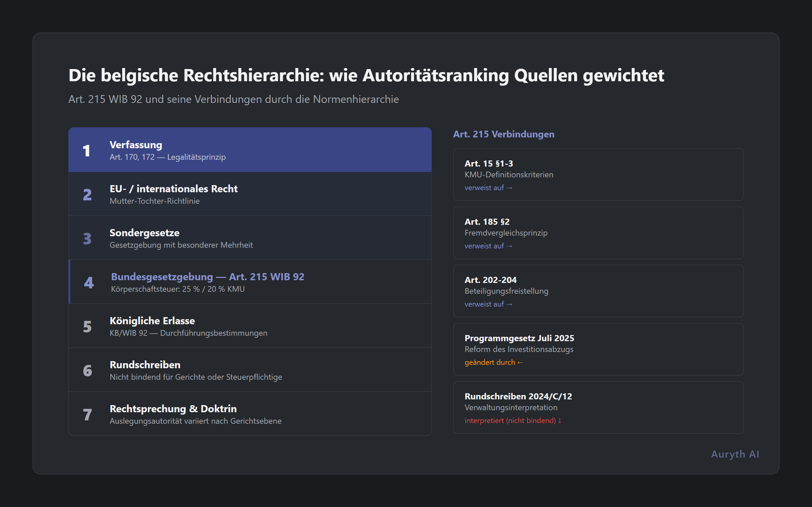Click the Art. 215 Verbindungen heading
Viewport: 812px width, 507px height.
tap(503, 134)
